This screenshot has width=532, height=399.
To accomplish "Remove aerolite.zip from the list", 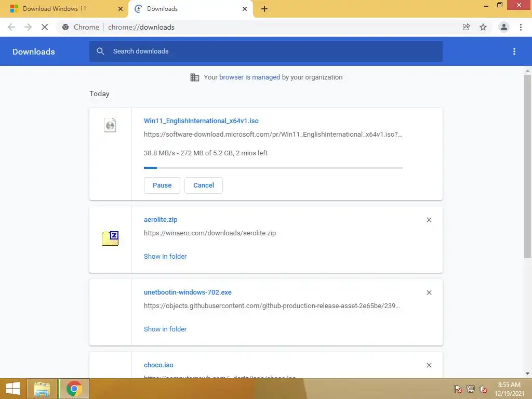I will click(x=429, y=220).
